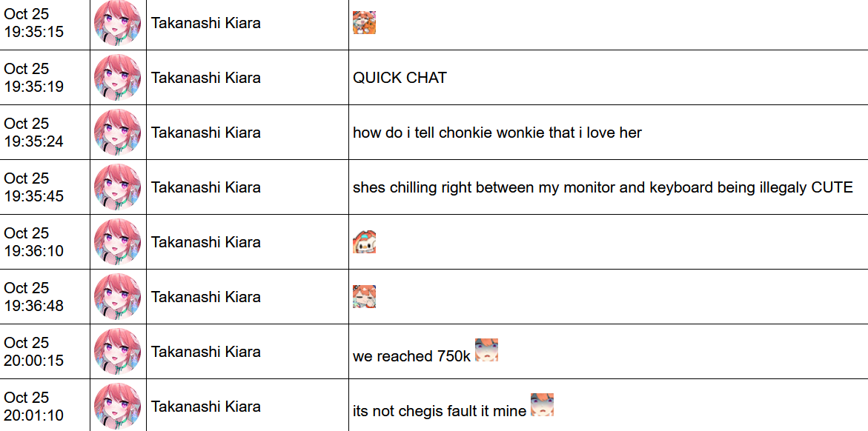Click the 'how do i tell chonkie wonkie' message
The height and width of the screenshot is (431, 868).
[497, 133]
